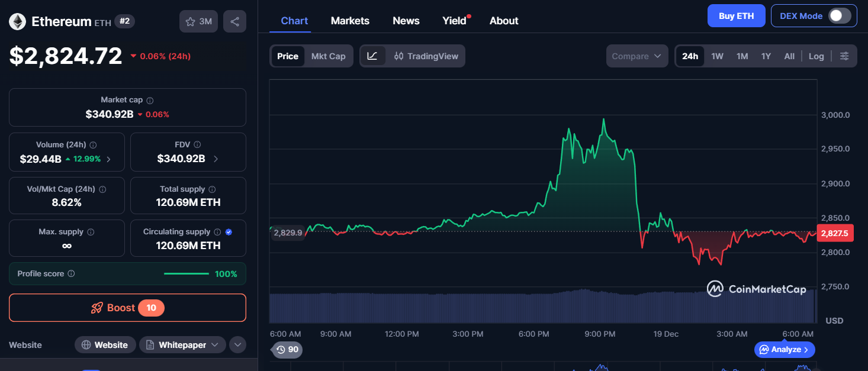This screenshot has width=868, height=371.
Task: Click the Boost rocket icon
Action: point(97,308)
